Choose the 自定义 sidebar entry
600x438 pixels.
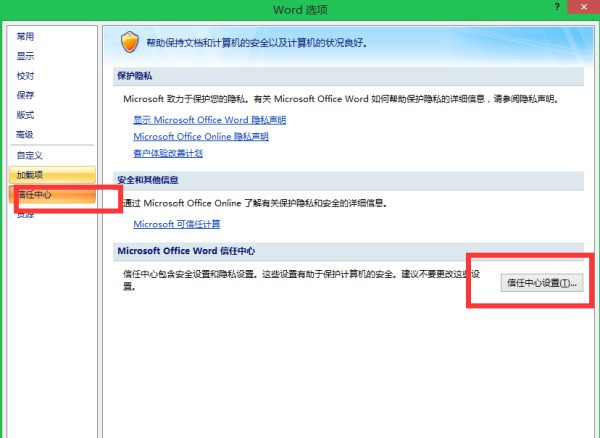30,155
